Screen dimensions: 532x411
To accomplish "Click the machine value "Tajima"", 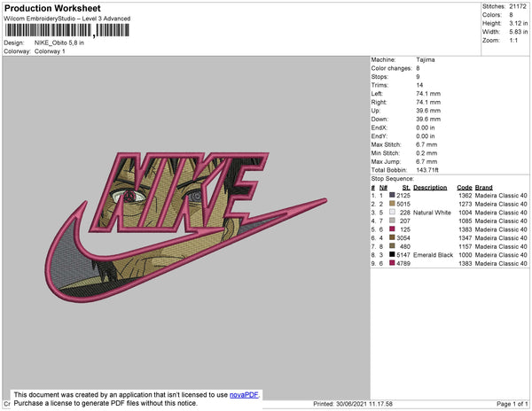I will tap(426, 59).
